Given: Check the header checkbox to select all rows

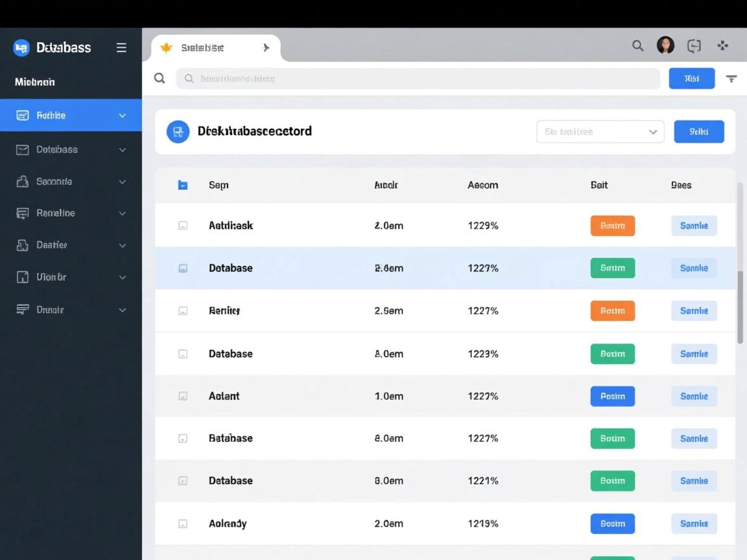Looking at the screenshot, I should point(183,185).
